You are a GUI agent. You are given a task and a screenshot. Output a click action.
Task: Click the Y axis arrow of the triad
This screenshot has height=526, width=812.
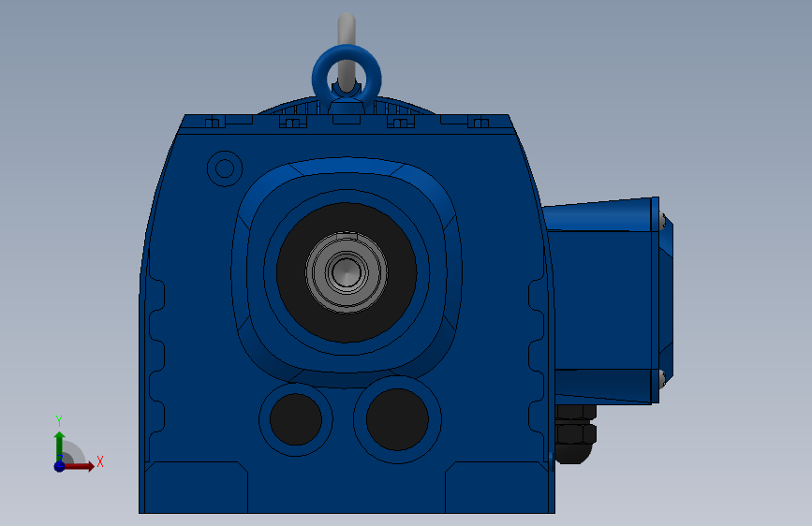point(59,446)
